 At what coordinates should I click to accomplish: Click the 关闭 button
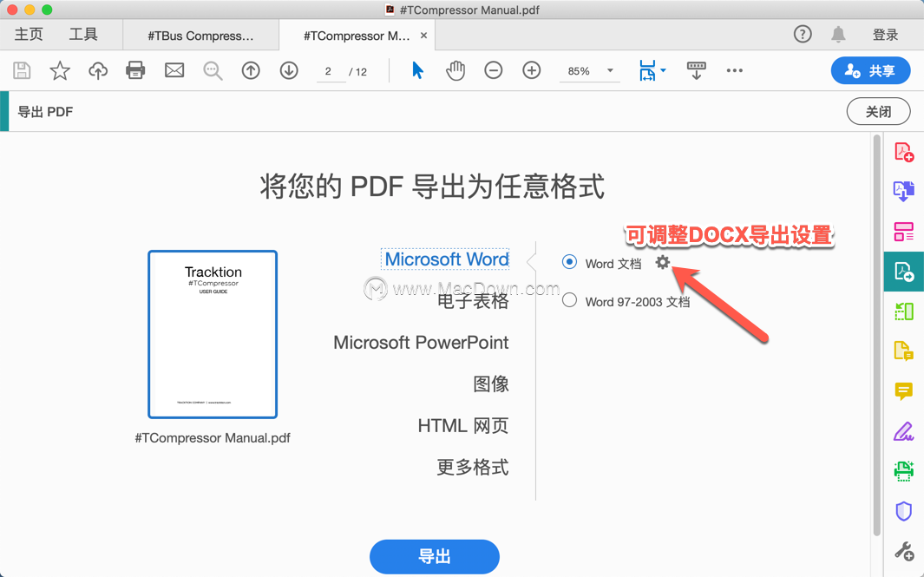click(878, 111)
